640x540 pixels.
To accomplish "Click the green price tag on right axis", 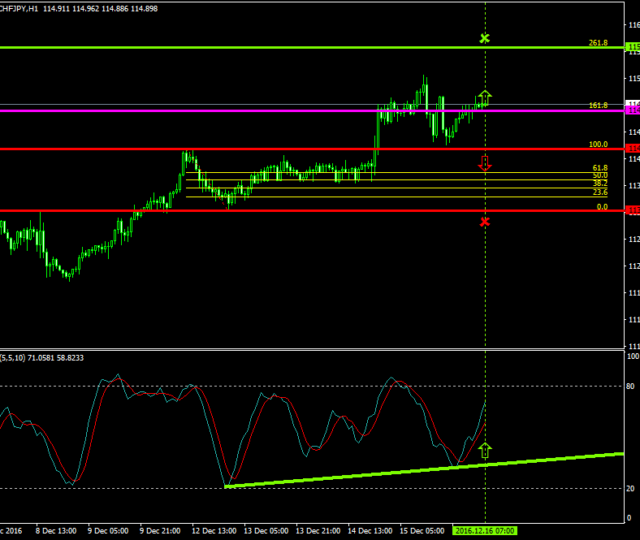I will 632,47.
